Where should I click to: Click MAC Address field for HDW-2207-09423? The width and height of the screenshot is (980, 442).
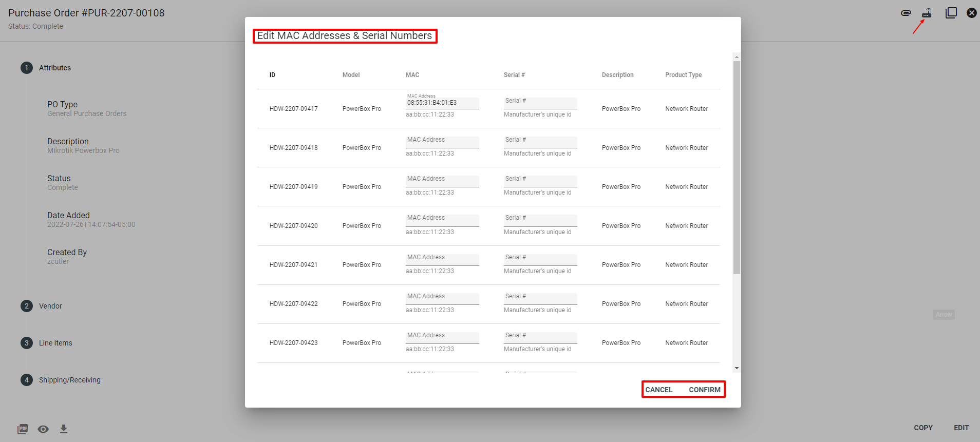[x=442, y=338]
